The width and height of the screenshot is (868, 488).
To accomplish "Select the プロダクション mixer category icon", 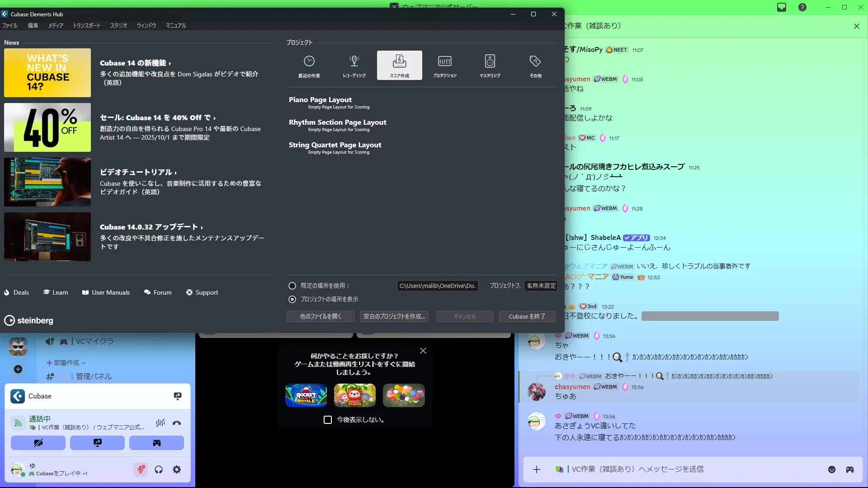I will (444, 61).
